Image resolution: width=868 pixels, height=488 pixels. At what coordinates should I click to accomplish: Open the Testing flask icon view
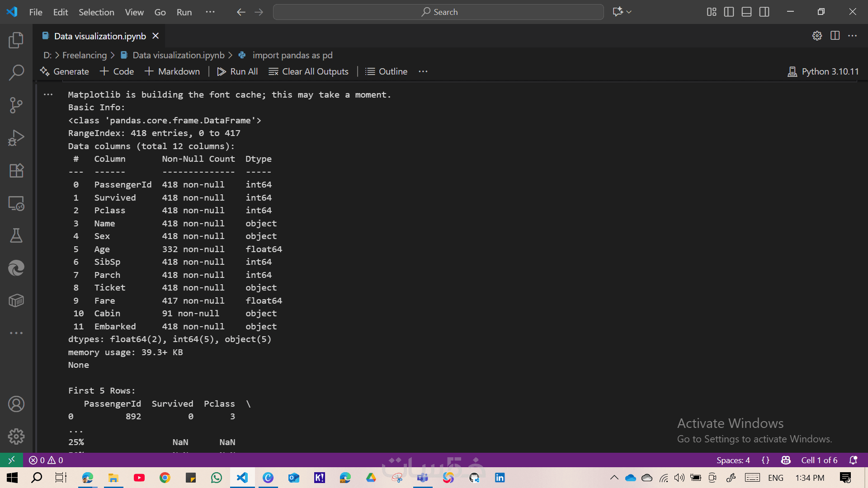click(16, 235)
